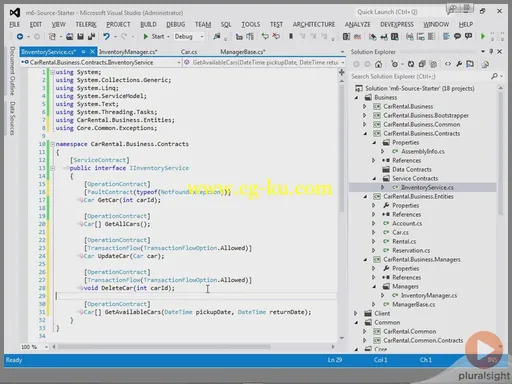The image size is (512, 384).
Task: Open Properties wrench icon in Solution Explorer
Action: (x=459, y=64)
